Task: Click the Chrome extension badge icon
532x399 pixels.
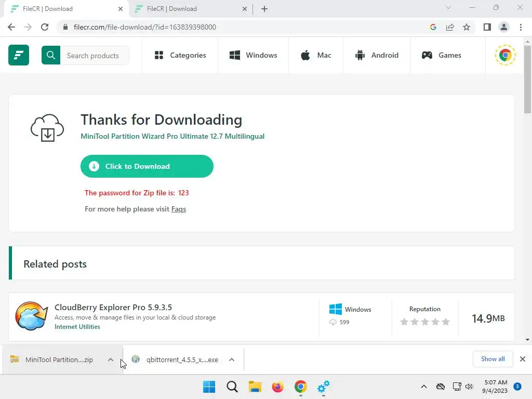Action: pyautogui.click(x=505, y=55)
